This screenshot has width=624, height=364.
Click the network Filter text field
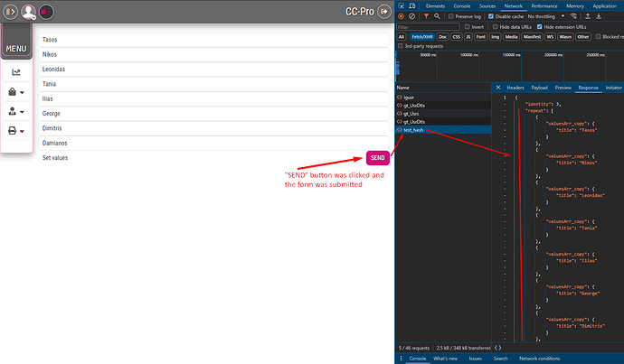(x=428, y=27)
